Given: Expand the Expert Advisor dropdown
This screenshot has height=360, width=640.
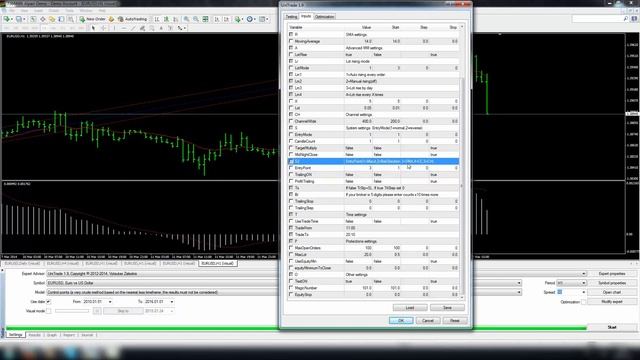Looking at the screenshot, I should click(584, 274).
